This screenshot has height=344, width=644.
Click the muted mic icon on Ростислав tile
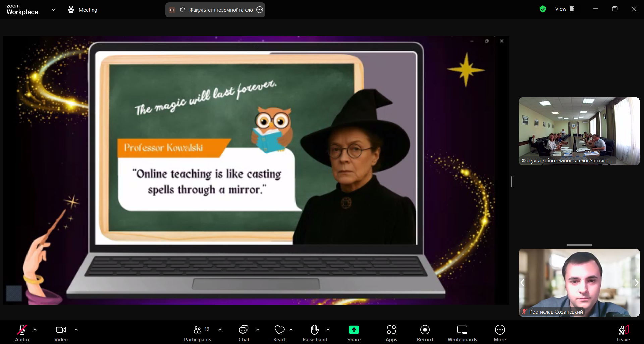(x=524, y=312)
